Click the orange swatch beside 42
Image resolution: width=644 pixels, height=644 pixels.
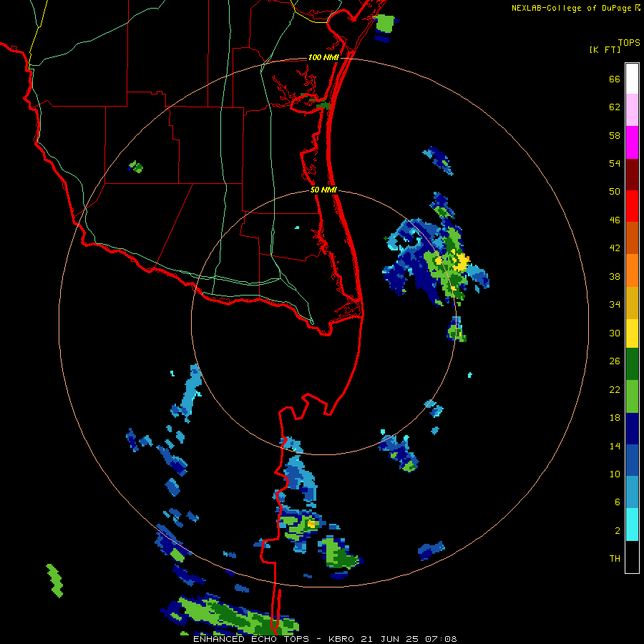632,270
